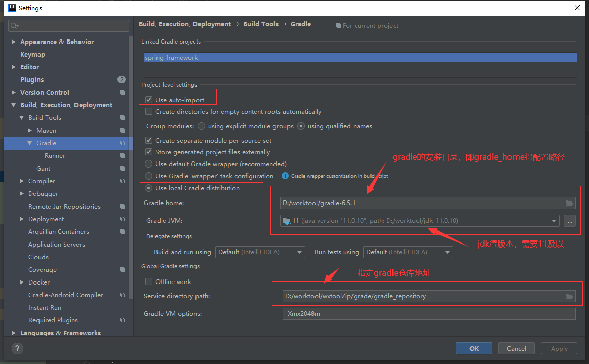
Task: Click Build, Execution, Deployment breadcrumb
Action: coord(185,24)
